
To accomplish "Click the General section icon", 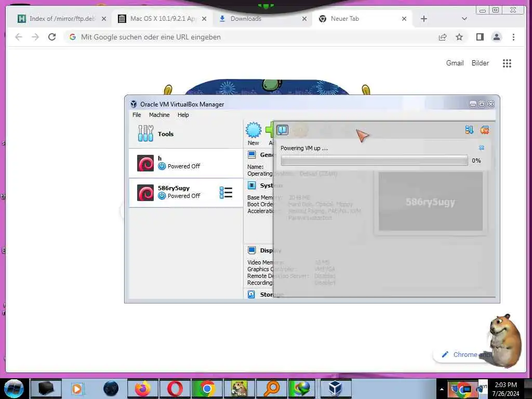I will tap(251, 155).
